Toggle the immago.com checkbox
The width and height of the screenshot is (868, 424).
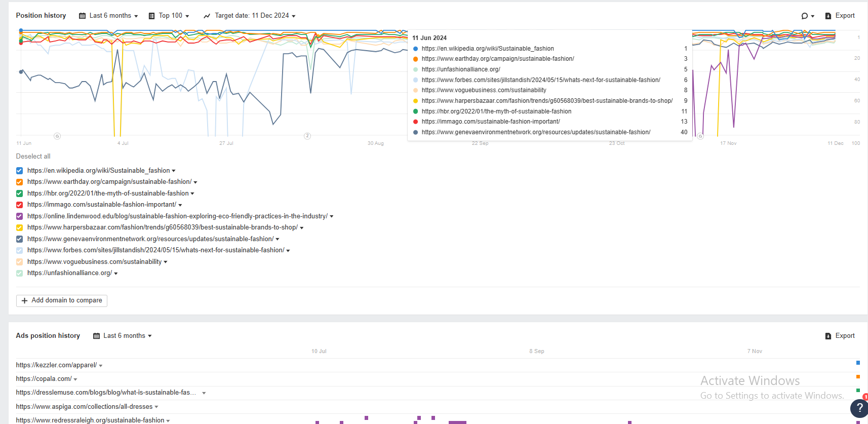[x=19, y=205]
